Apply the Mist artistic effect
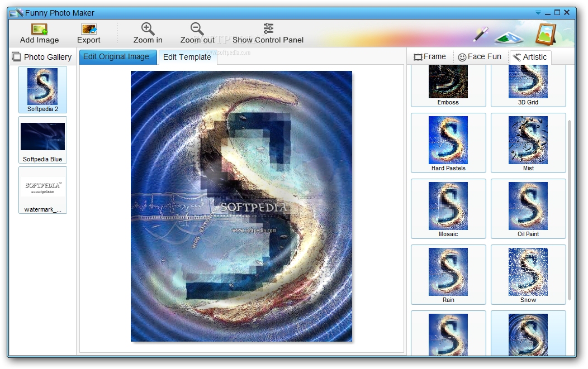 [x=528, y=143]
